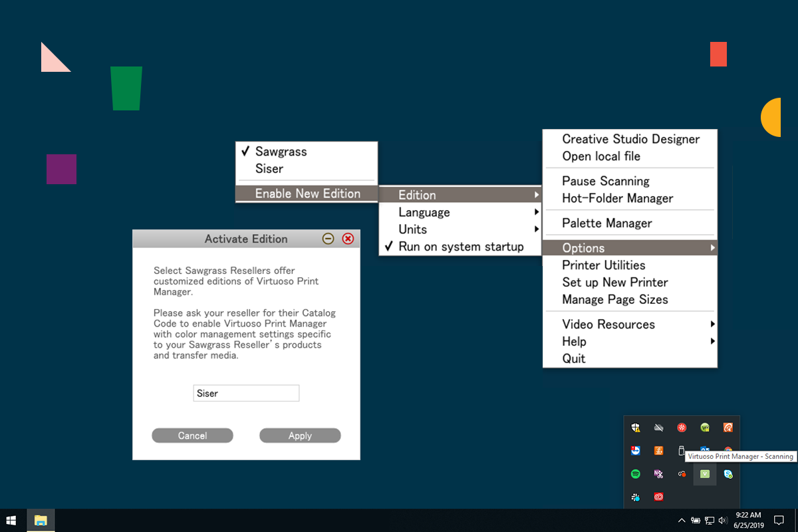Click the taskbar clock showing 9:22 AM
The height and width of the screenshot is (532, 798).
(x=748, y=520)
